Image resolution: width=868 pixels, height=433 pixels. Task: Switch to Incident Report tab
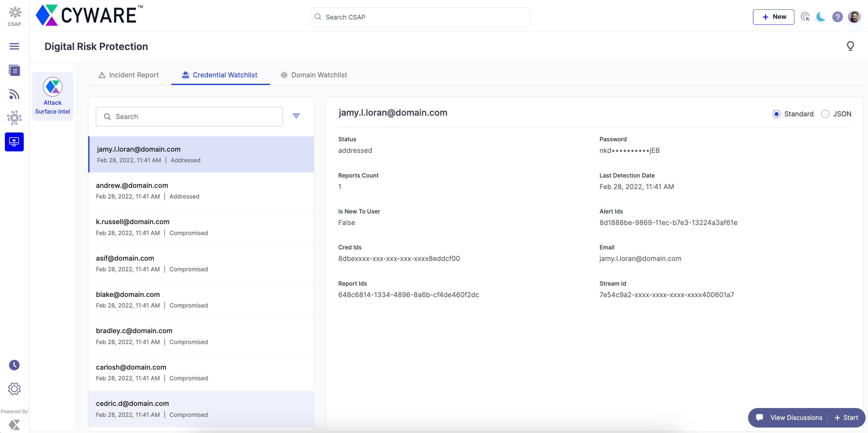click(129, 75)
